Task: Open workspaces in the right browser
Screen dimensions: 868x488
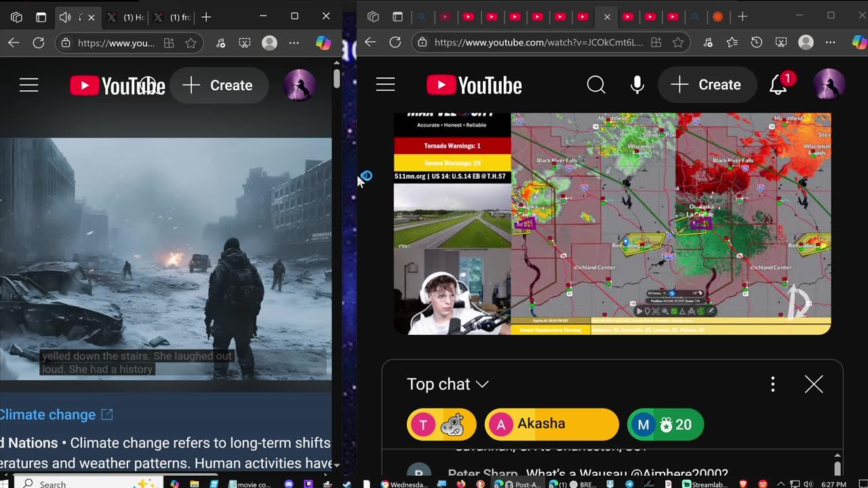Action: [x=373, y=16]
